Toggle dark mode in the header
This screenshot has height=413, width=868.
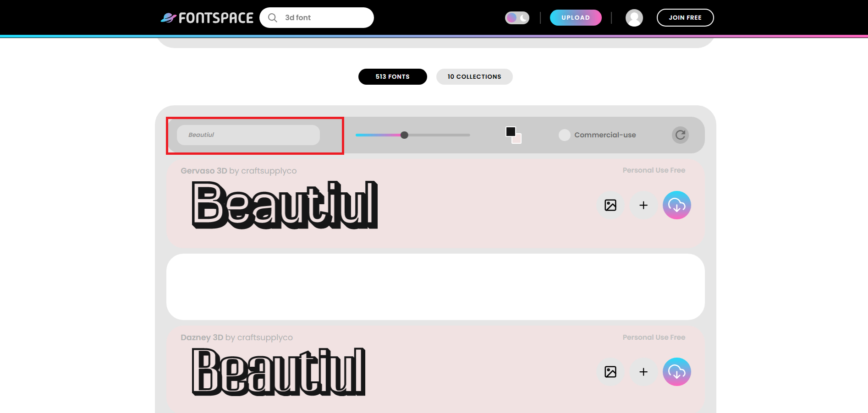(x=517, y=17)
